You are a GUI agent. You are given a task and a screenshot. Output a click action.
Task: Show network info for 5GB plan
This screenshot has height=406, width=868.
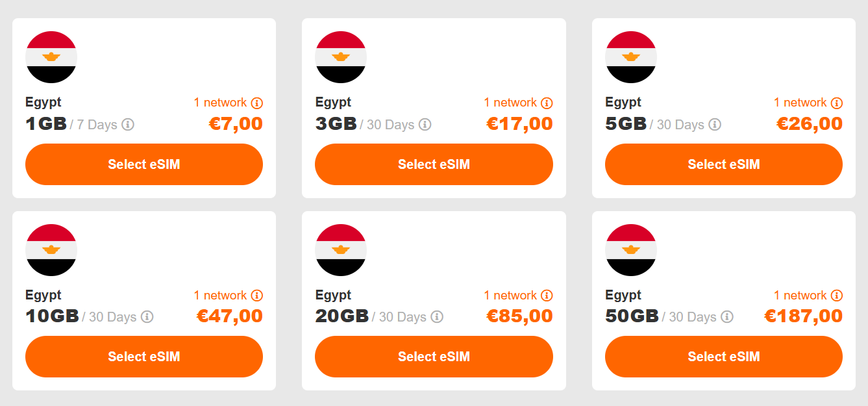pos(837,103)
